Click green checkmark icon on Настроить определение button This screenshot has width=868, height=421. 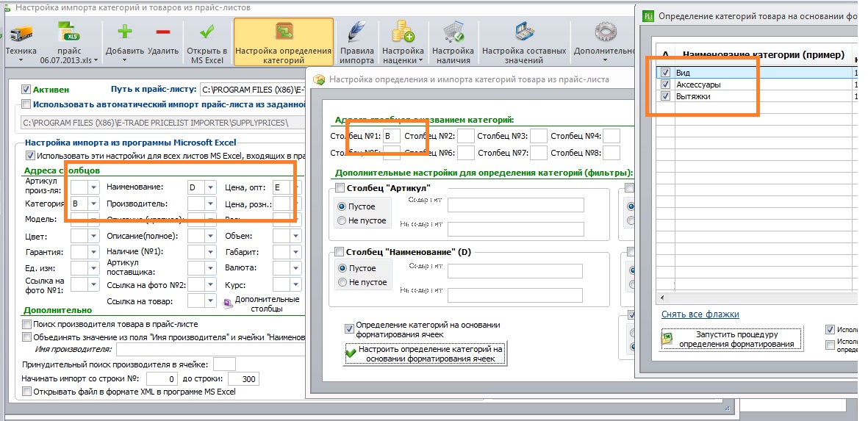point(351,353)
